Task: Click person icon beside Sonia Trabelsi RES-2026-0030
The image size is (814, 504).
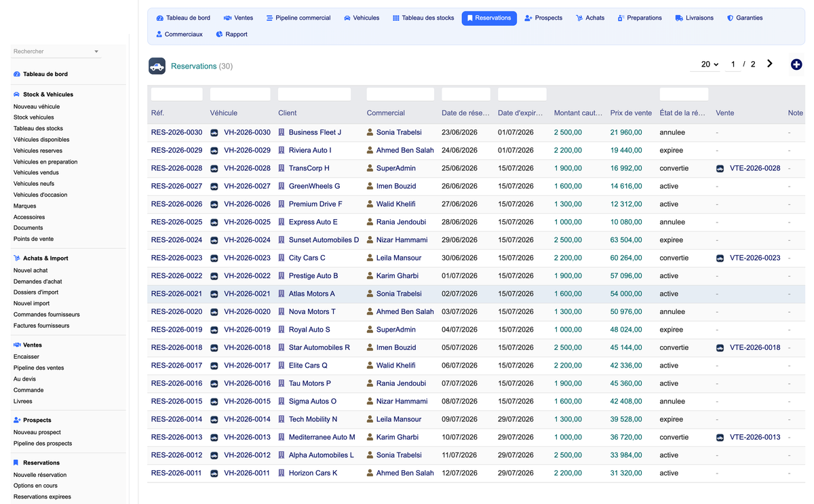Action: pos(370,132)
